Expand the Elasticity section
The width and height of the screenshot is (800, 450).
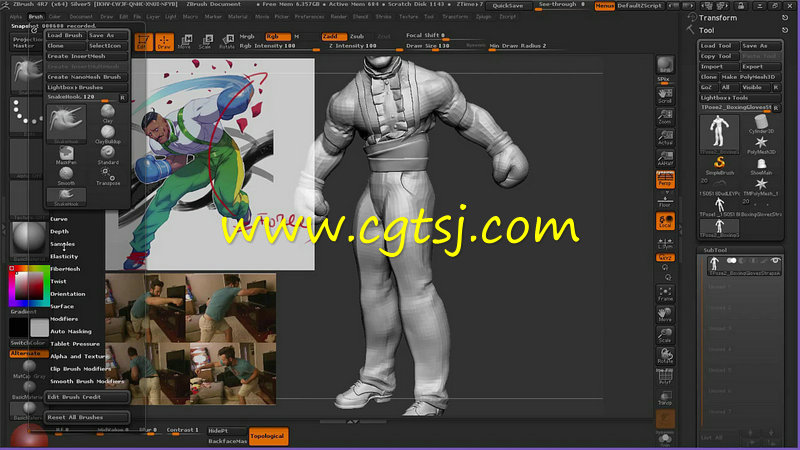[x=64, y=256]
